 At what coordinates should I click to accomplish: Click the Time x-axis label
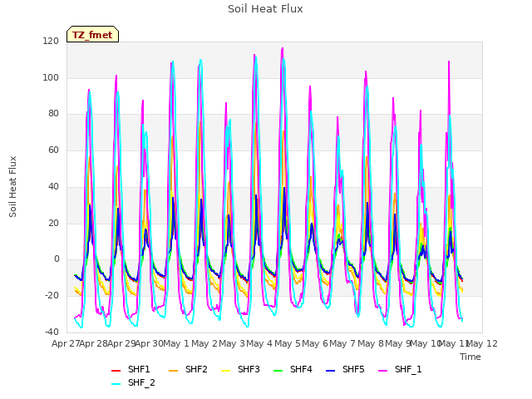pyautogui.click(x=470, y=357)
